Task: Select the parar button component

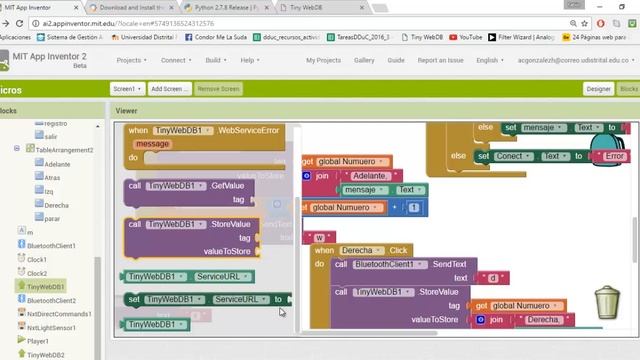Action: 47,218
